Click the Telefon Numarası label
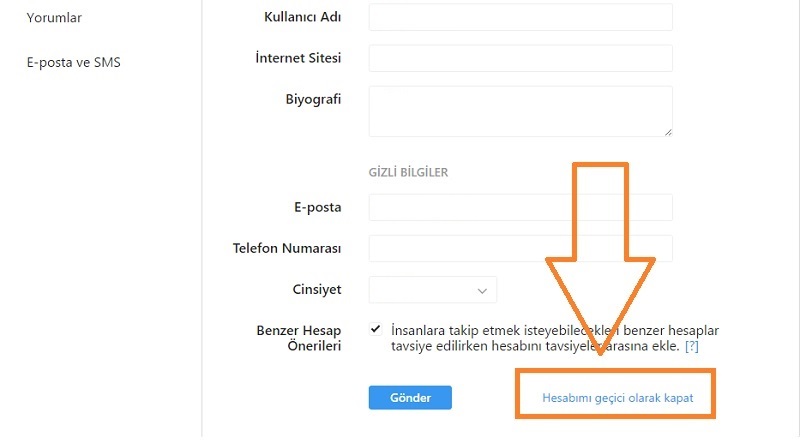Image resolution: width=800 pixels, height=440 pixels. pos(287,248)
